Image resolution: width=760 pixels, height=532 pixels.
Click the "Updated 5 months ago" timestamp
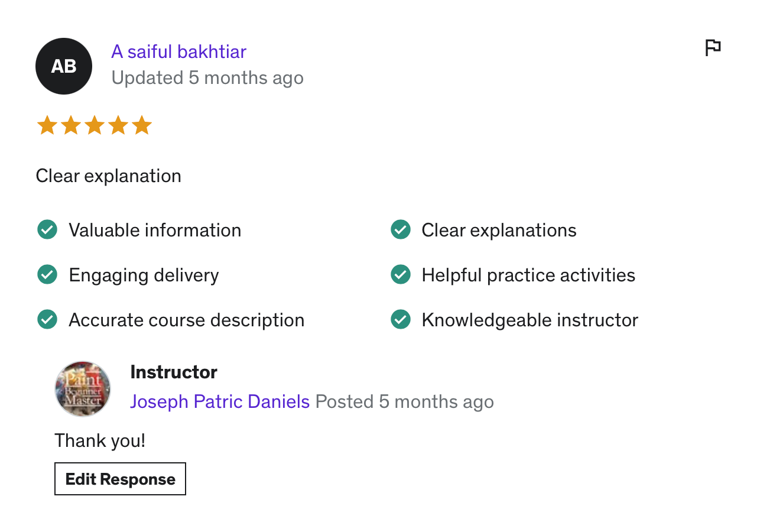[207, 78]
